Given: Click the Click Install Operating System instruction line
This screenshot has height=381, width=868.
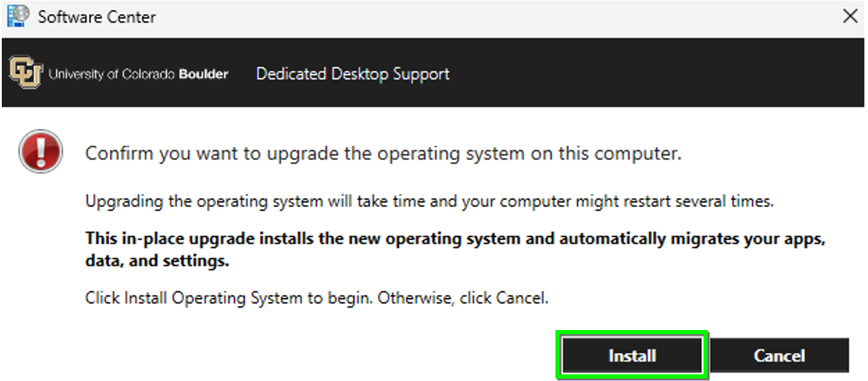Looking at the screenshot, I should [317, 298].
